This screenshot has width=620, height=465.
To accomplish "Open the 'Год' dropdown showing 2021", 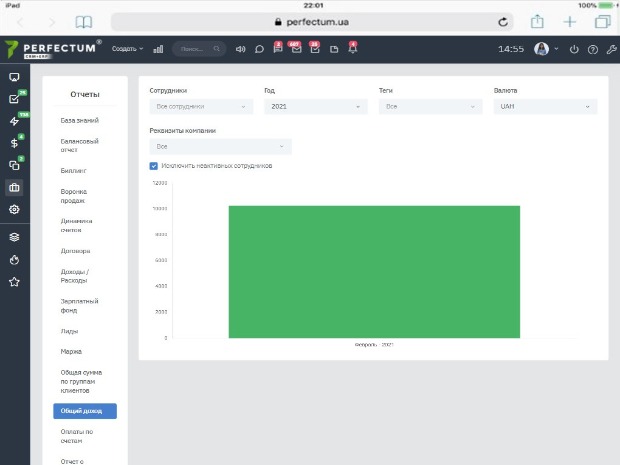I will point(315,106).
